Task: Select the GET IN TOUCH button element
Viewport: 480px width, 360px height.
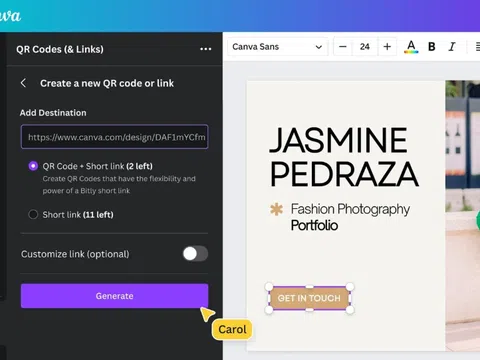Action: 309,298
